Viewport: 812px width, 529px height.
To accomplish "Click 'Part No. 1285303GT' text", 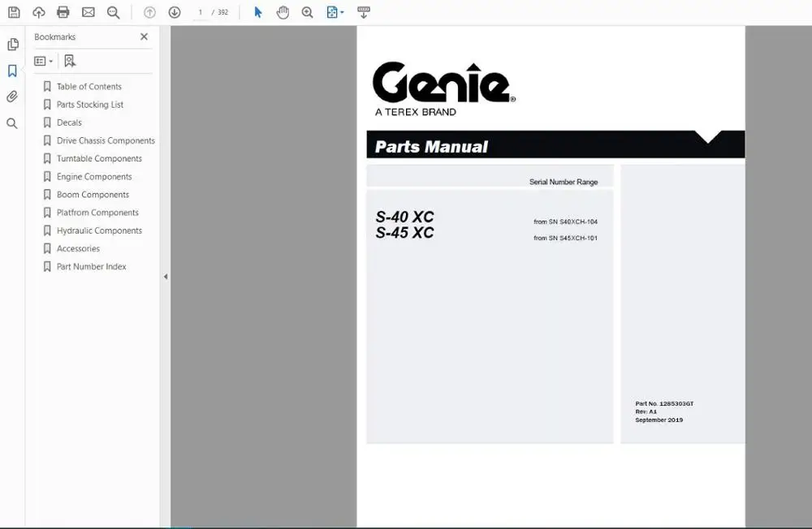I will coord(664,403).
